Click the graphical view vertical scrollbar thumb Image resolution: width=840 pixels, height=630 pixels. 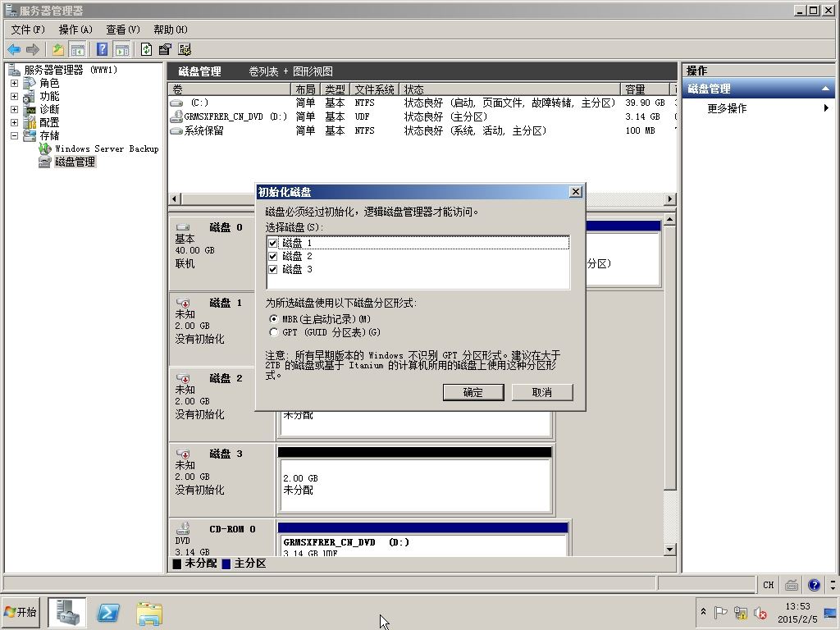pyautogui.click(x=669, y=358)
